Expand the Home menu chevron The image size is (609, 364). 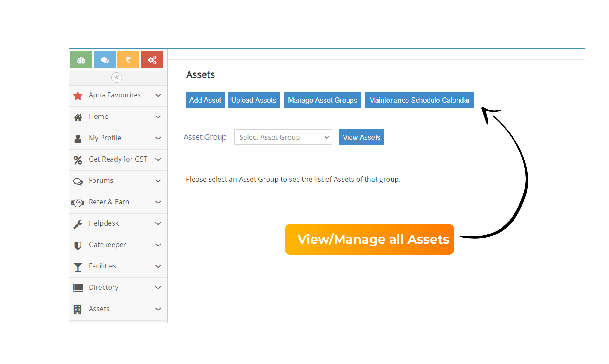click(158, 117)
